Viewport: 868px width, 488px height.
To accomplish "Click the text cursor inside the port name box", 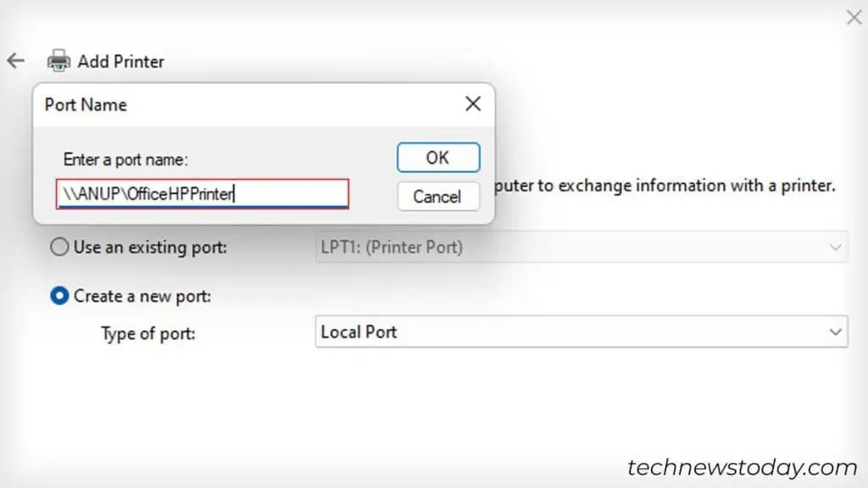I will pyautogui.click(x=235, y=194).
